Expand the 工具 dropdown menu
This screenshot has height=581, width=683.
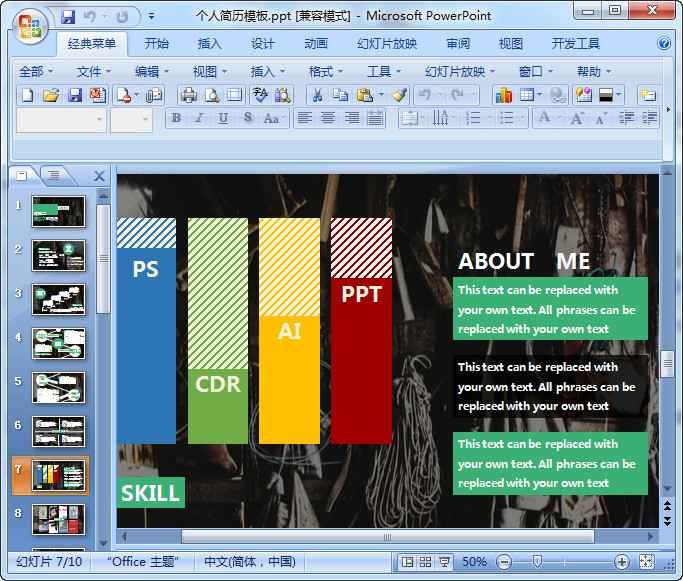click(x=384, y=71)
